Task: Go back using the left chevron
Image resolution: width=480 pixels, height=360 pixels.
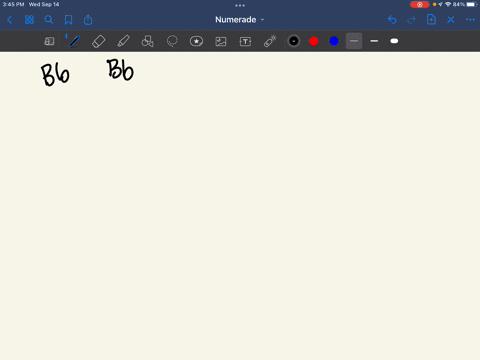Action: (9, 20)
